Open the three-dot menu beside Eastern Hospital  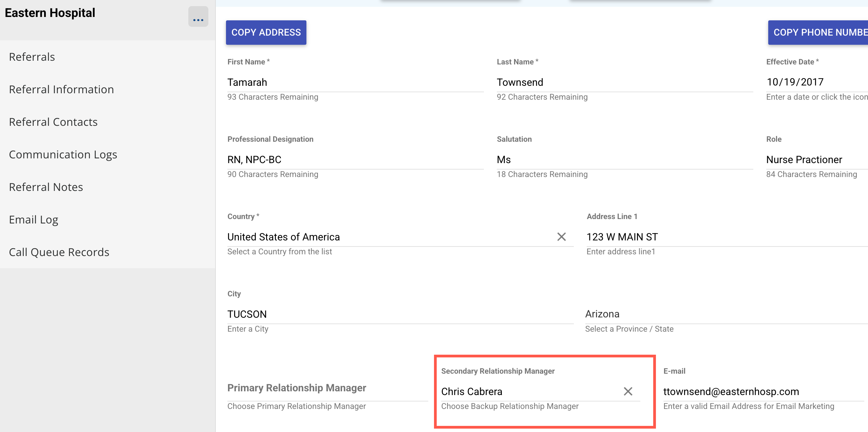[198, 17]
